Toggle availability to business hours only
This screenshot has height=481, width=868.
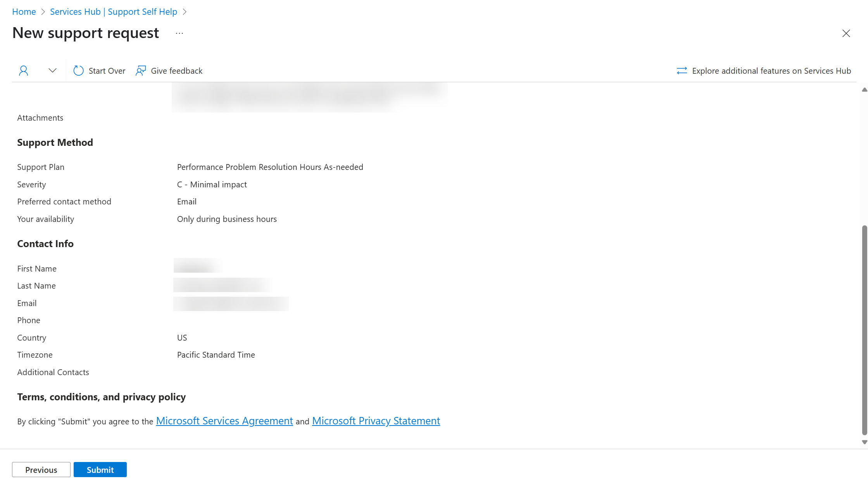pos(227,218)
